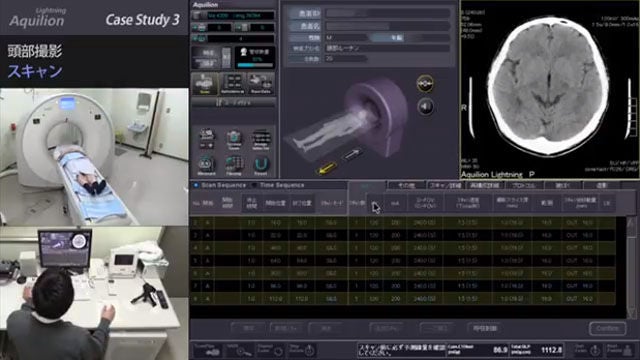Click the scan table vertical scrollbar
Image resolution: width=640 pixels, height=360 pixels.
coord(631,267)
